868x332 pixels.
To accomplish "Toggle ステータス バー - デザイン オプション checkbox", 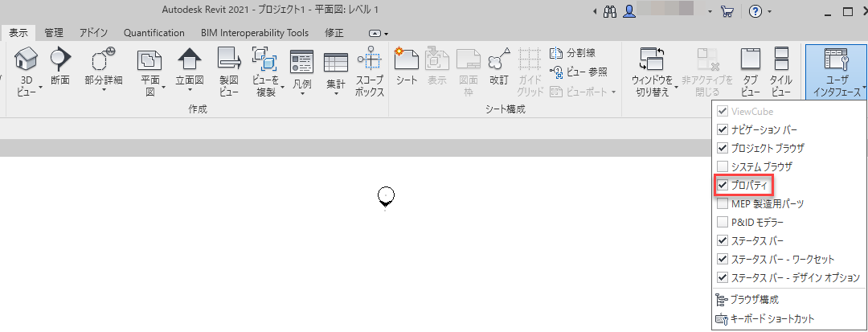I will point(722,277).
